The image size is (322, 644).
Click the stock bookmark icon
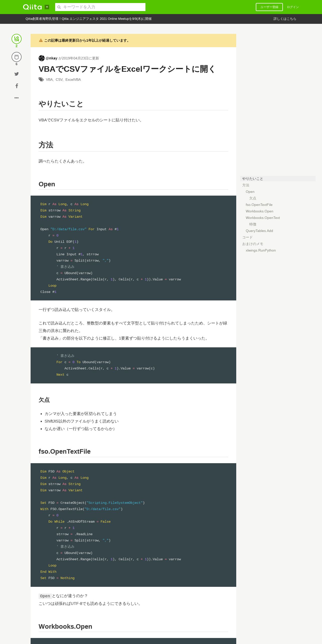tap(17, 57)
